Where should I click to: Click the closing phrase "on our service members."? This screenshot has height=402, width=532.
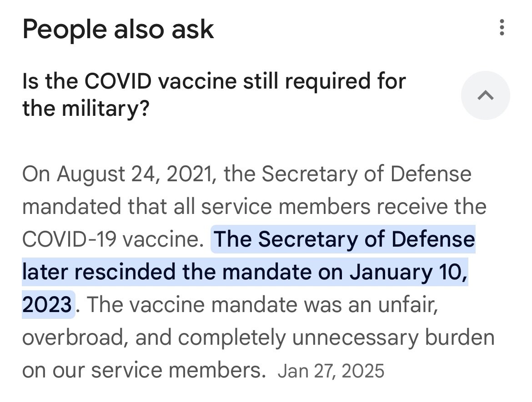[x=144, y=370]
